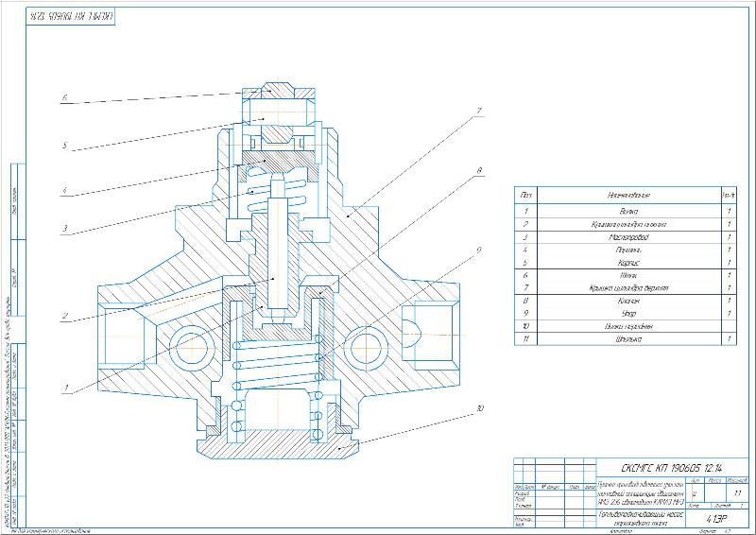756x535 pixels.
Task: Select "Маслопровод" in the parts table
Action: 628,237
